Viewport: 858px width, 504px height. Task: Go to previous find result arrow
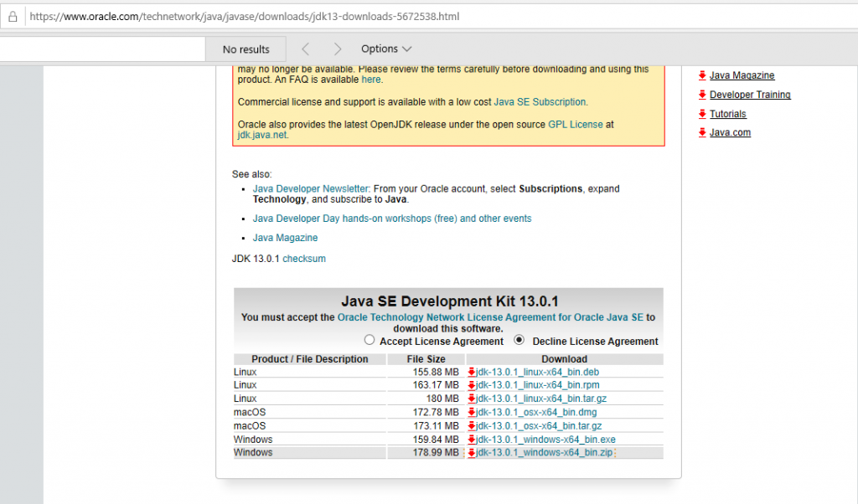(306, 49)
